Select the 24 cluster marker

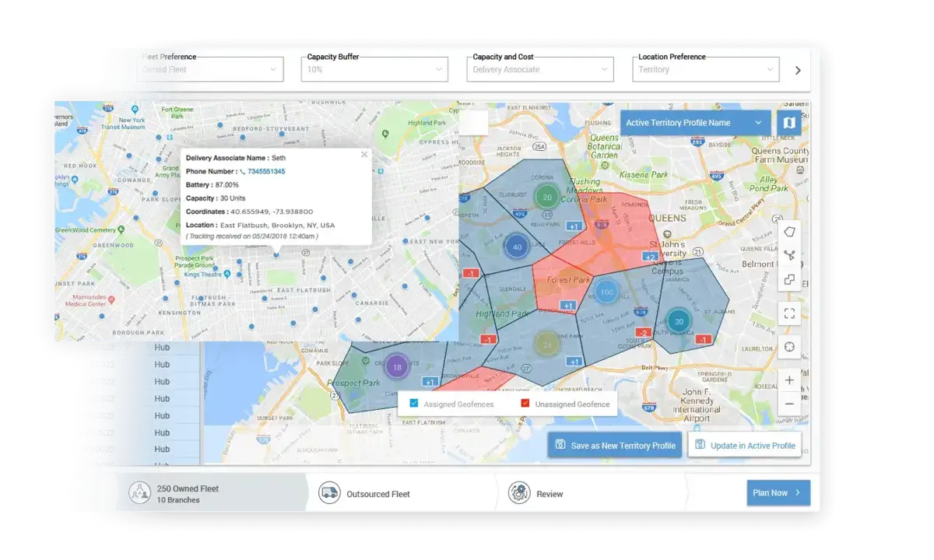[x=547, y=345]
